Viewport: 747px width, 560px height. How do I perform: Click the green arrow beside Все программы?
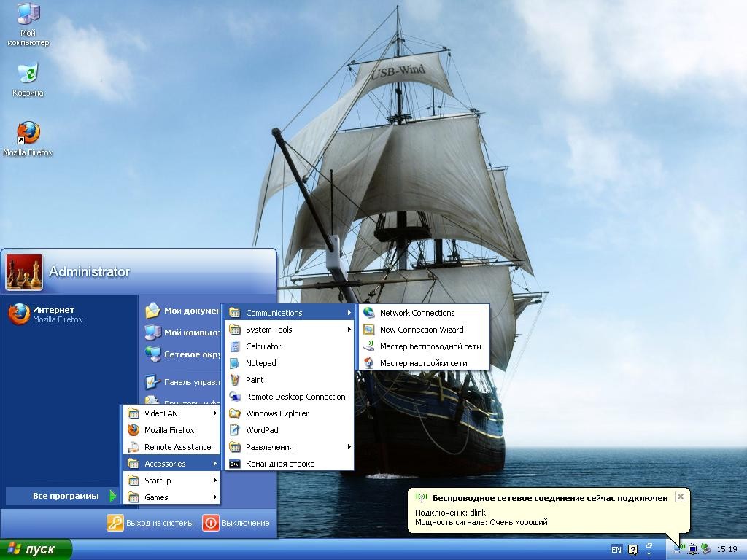coord(112,496)
